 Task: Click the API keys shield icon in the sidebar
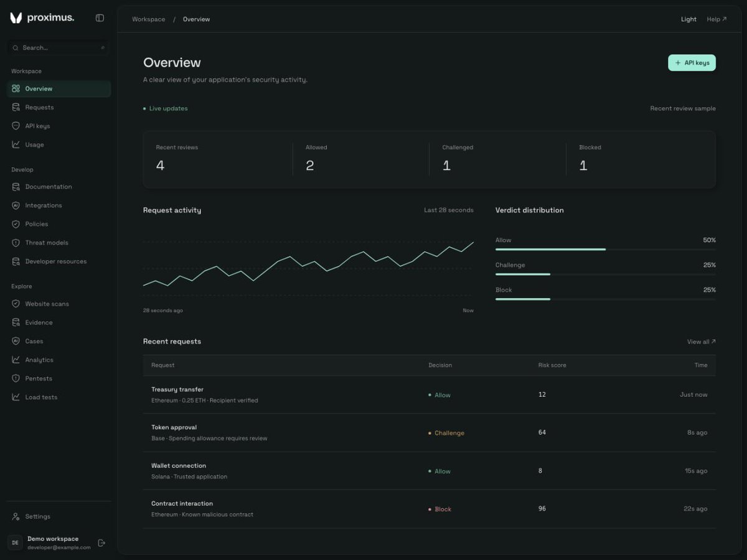pos(16,126)
